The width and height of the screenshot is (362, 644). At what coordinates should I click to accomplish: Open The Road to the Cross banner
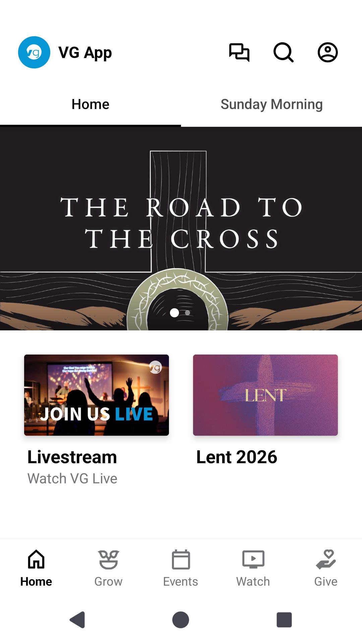pyautogui.click(x=181, y=221)
